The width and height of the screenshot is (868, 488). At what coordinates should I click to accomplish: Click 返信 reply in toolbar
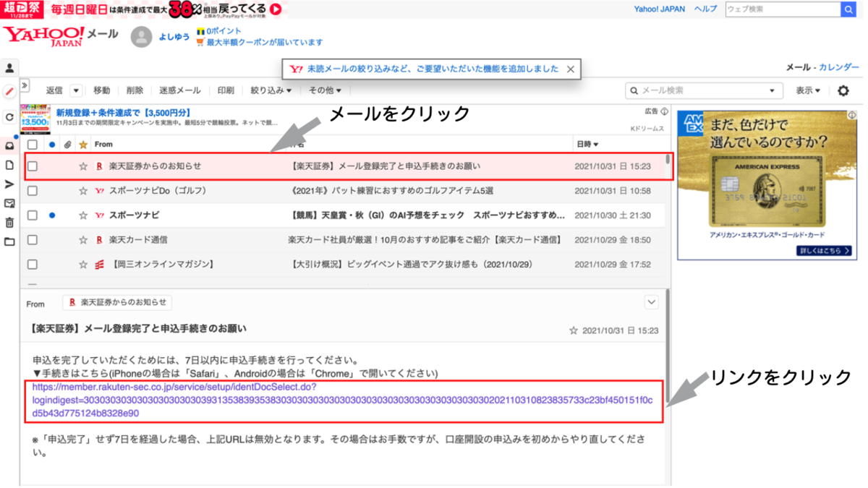pos(54,90)
